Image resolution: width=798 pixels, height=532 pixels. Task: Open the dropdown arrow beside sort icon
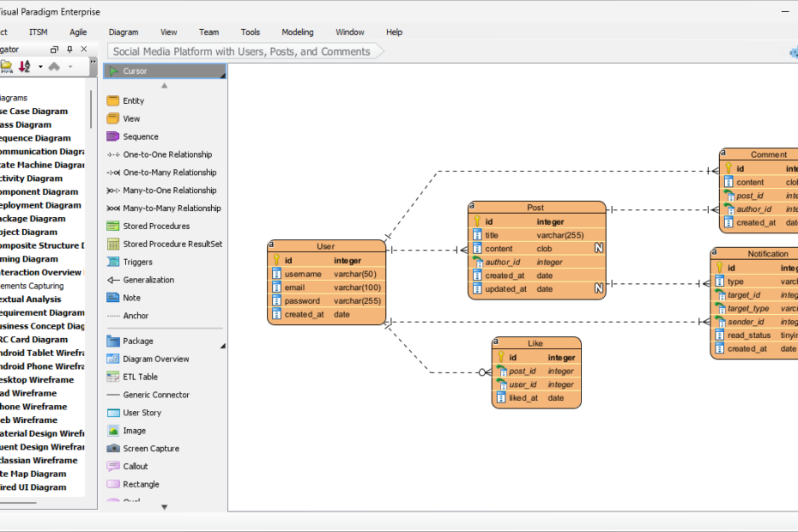[x=39, y=66]
